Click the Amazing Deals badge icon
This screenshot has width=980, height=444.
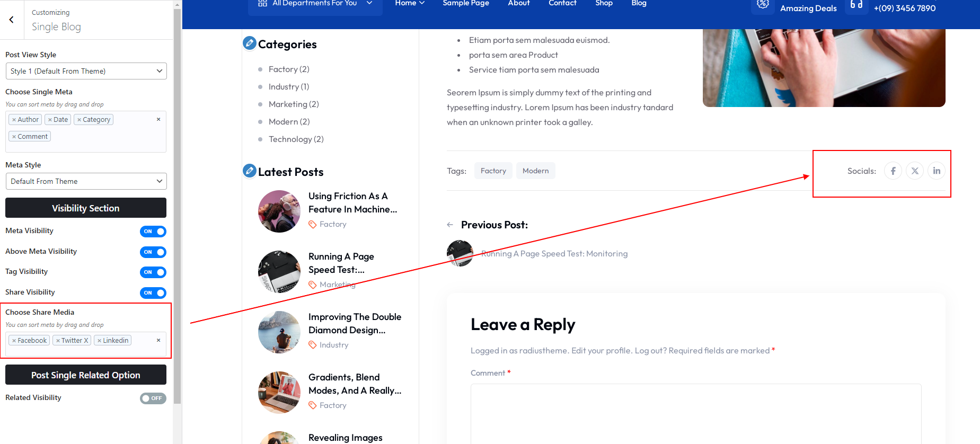click(x=763, y=4)
